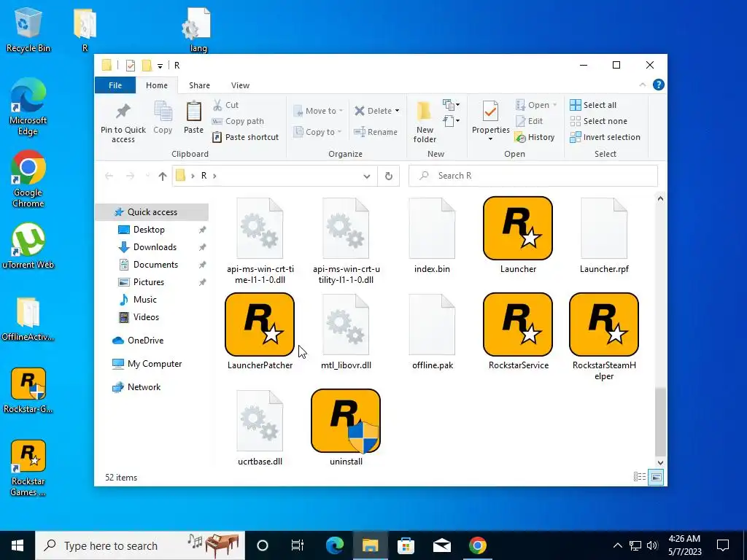747x560 pixels.
Task: Open Microsoft Store from taskbar
Action: click(x=406, y=545)
